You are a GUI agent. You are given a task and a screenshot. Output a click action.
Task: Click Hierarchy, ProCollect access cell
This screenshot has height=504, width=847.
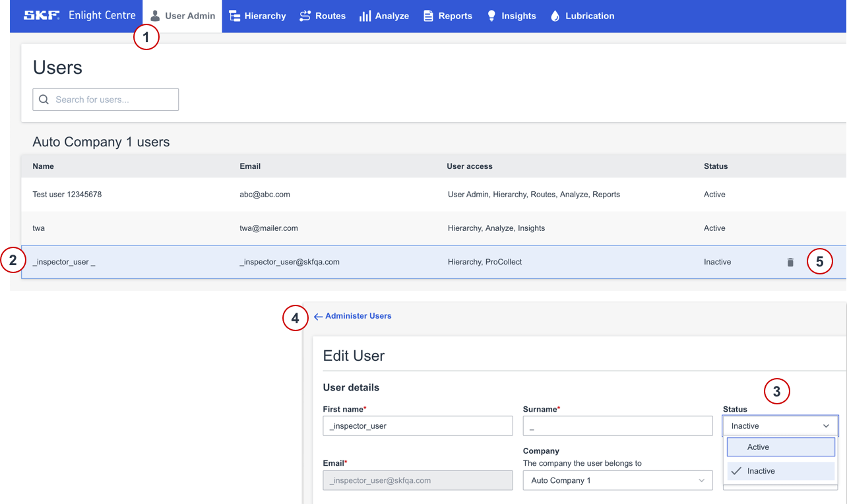coord(485,262)
